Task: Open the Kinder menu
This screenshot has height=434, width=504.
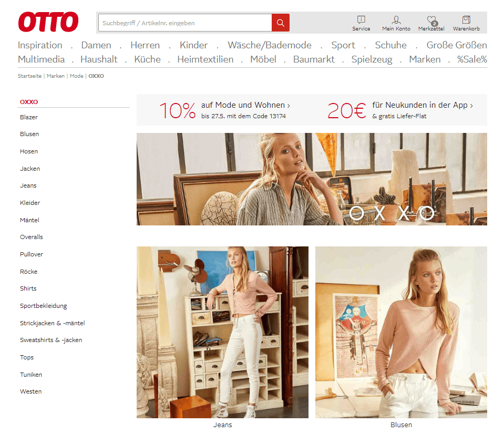Action: 193,45
